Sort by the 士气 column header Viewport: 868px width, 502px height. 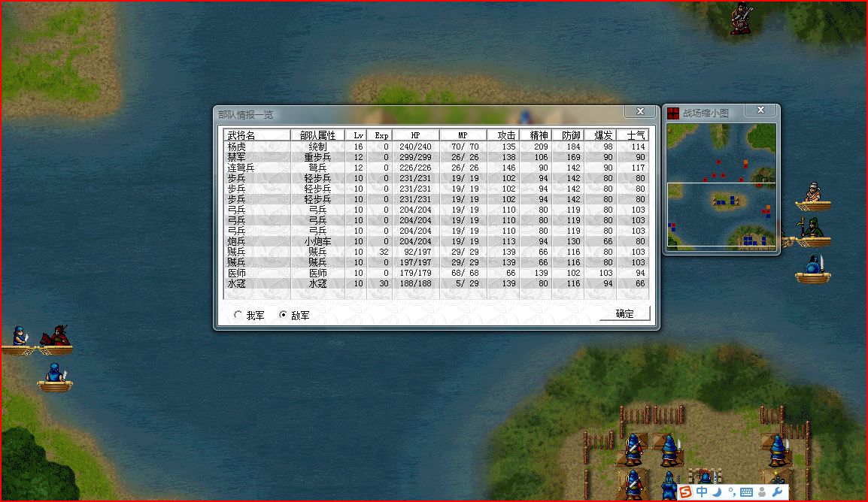pyautogui.click(x=632, y=135)
